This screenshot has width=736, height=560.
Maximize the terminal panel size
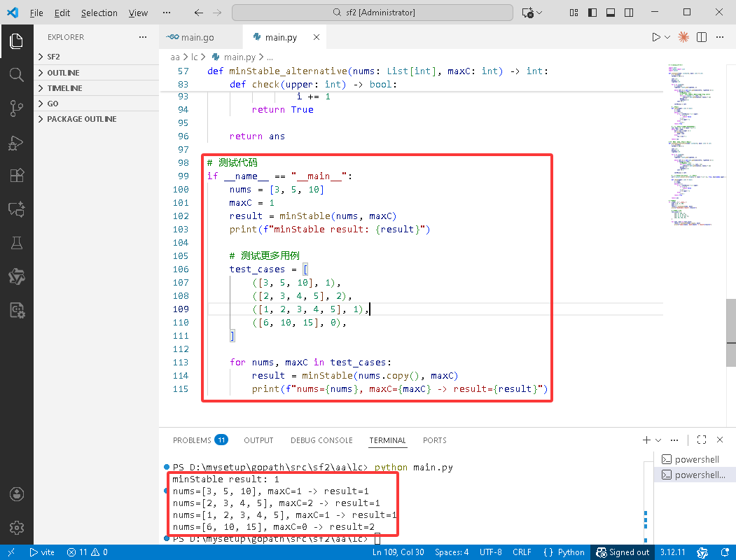click(702, 440)
